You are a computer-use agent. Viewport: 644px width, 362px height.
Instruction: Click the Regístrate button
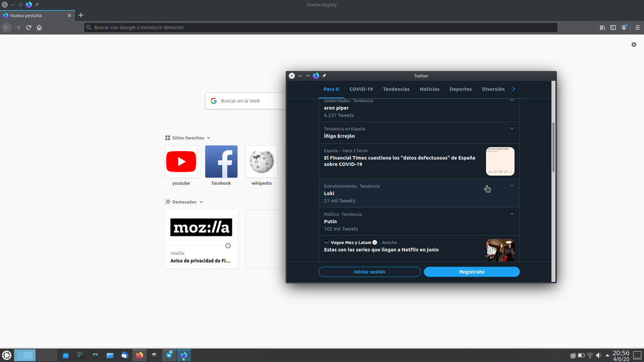click(472, 272)
